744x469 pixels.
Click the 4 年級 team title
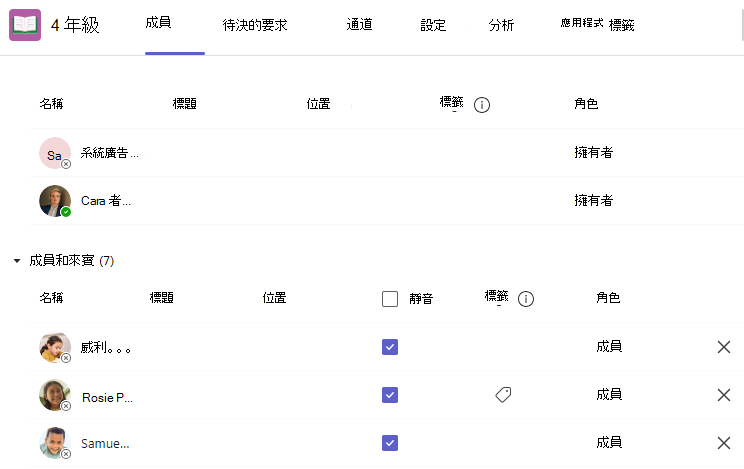[75, 25]
